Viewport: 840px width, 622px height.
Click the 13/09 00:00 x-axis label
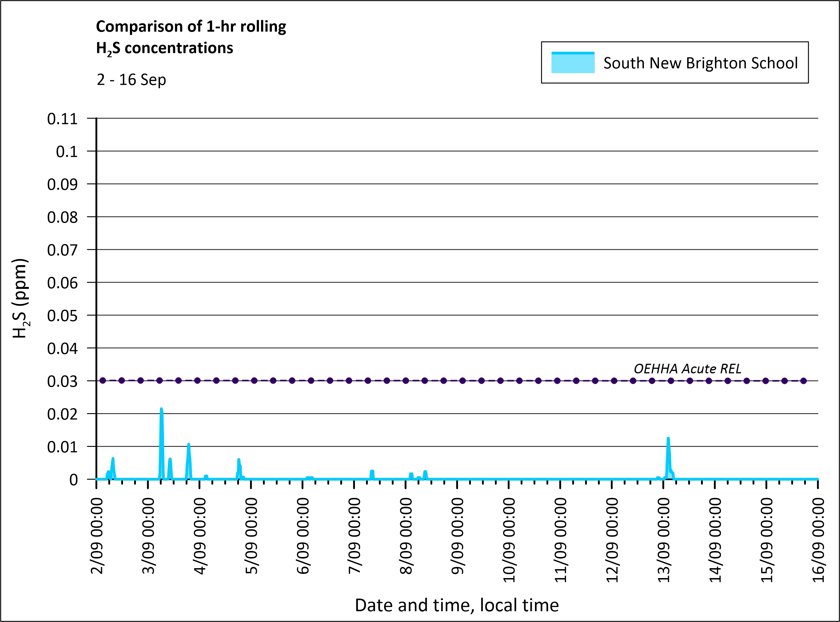click(x=664, y=540)
